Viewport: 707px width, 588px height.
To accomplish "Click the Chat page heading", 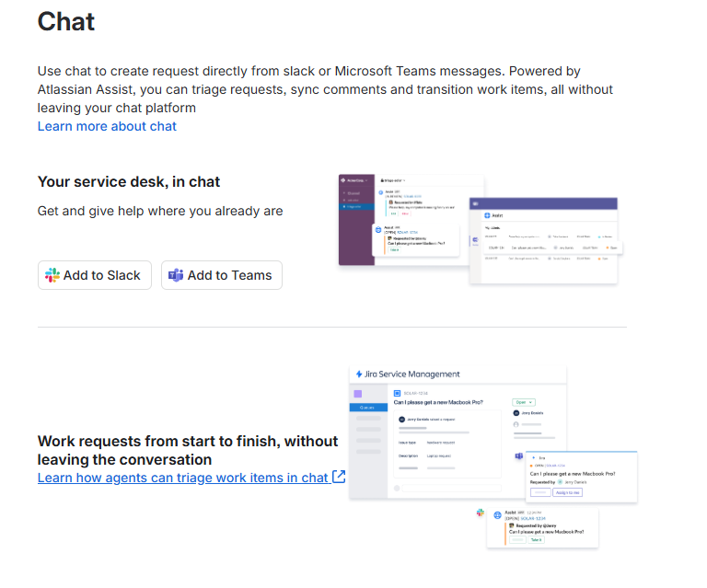I will click(66, 21).
